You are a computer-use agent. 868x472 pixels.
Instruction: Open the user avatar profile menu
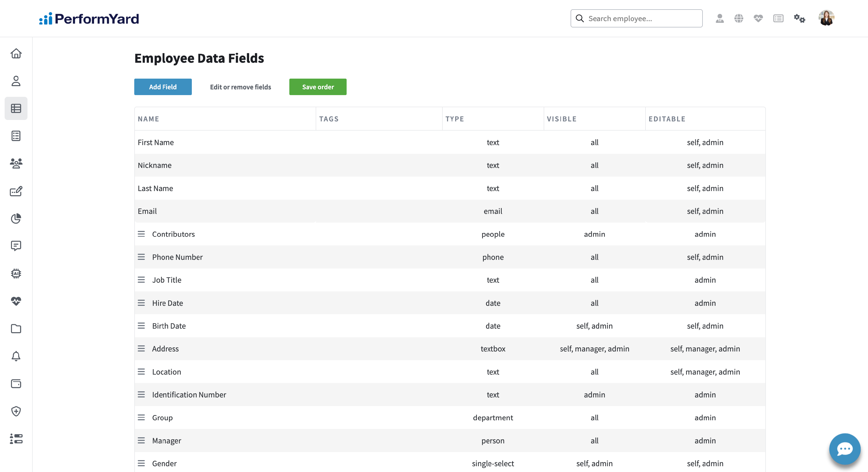point(826,18)
